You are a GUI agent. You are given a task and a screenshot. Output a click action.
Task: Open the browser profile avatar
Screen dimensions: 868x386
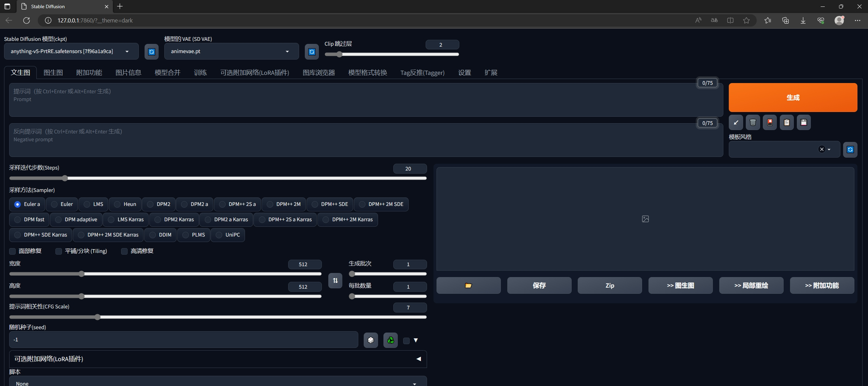839,20
